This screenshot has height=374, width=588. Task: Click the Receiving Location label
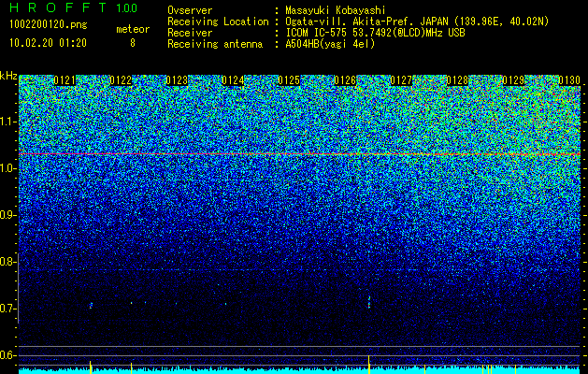[218, 22]
